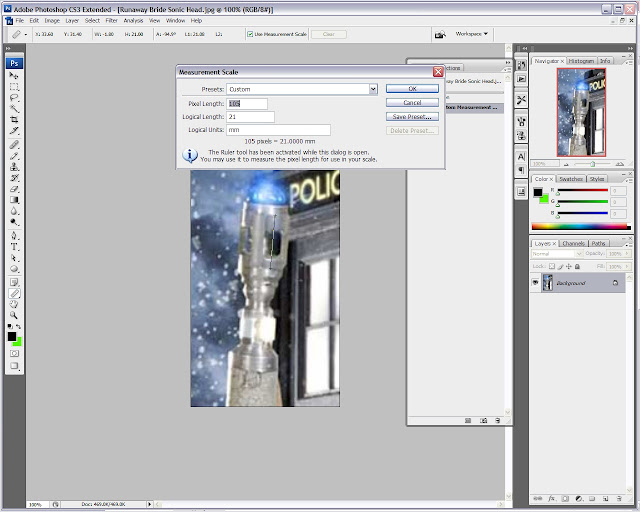This screenshot has width=640, height=512.
Task: Select the Move tool
Action: [x=14, y=76]
